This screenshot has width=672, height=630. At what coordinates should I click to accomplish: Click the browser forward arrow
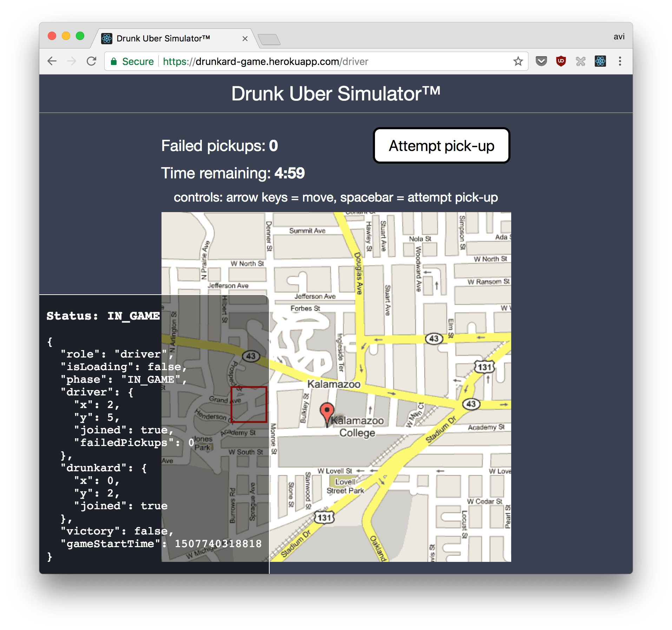(x=72, y=61)
